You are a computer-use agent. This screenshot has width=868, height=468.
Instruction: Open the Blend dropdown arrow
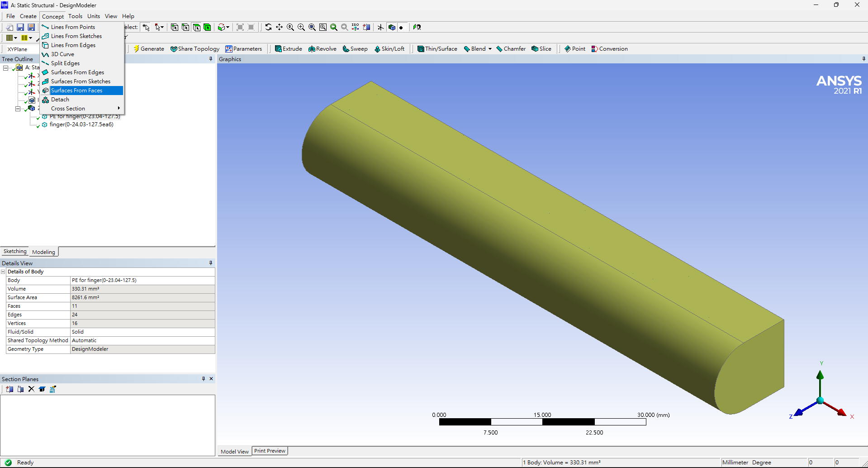point(490,49)
